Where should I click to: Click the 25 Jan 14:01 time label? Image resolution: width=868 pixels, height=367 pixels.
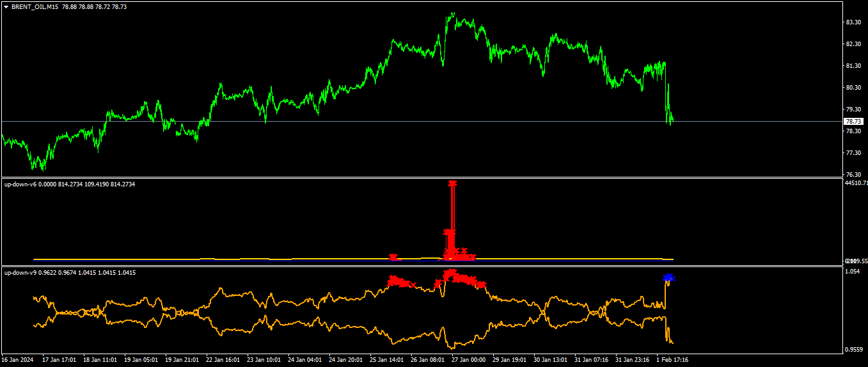click(x=387, y=360)
